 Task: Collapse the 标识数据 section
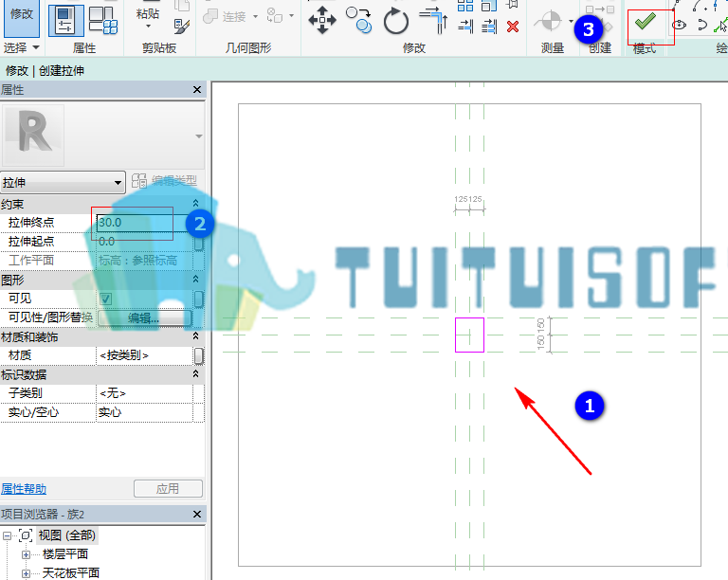(195, 373)
